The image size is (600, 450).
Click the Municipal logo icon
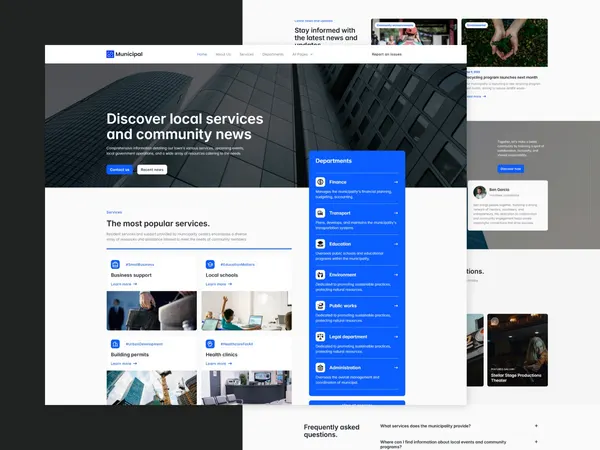click(110, 54)
